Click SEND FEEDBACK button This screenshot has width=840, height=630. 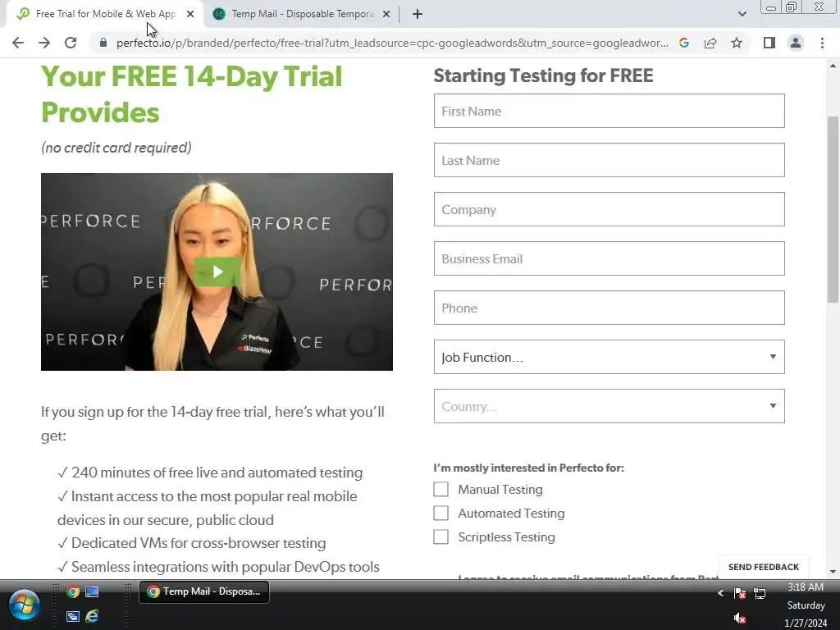[764, 567]
